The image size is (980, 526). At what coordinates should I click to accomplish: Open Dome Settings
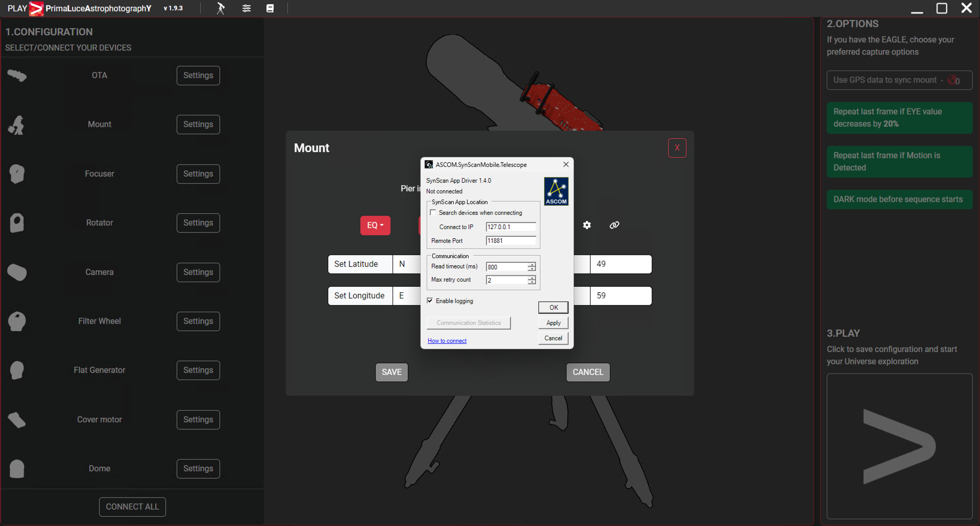198,469
